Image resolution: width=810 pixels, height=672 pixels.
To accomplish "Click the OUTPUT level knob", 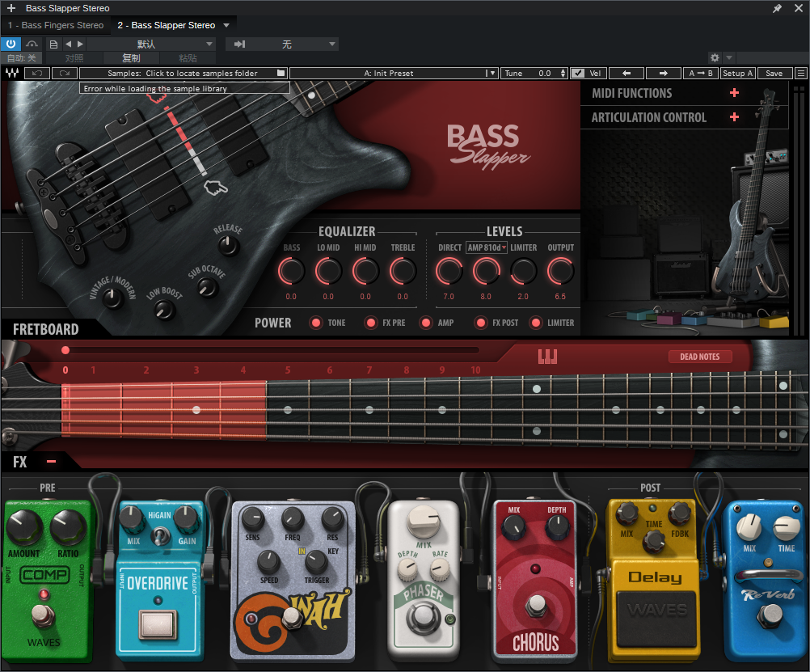I will 560,272.
